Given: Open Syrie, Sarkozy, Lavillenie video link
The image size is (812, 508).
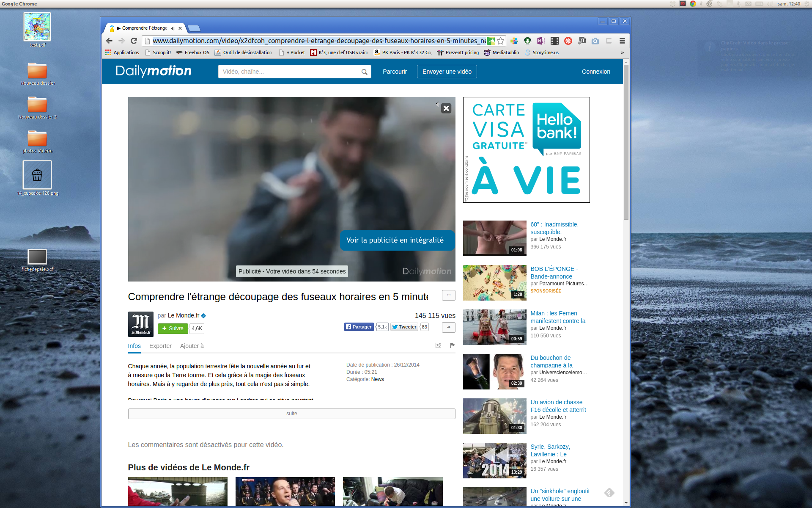Looking at the screenshot, I should (x=550, y=450).
